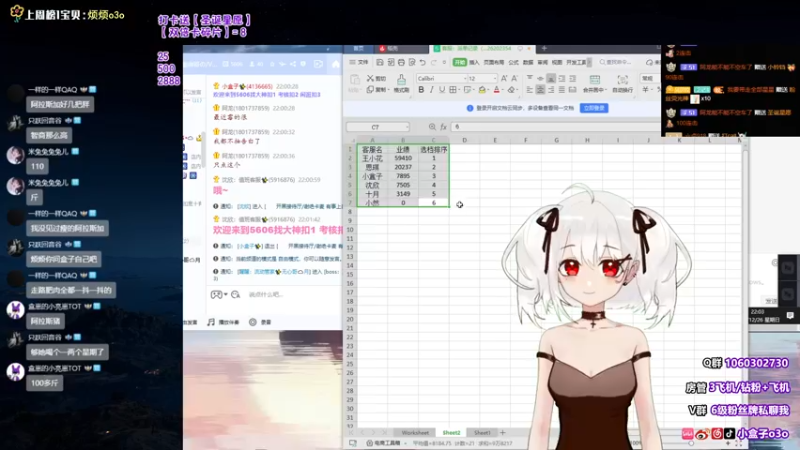
Task: Increase font size with large A icon
Action: pos(504,78)
